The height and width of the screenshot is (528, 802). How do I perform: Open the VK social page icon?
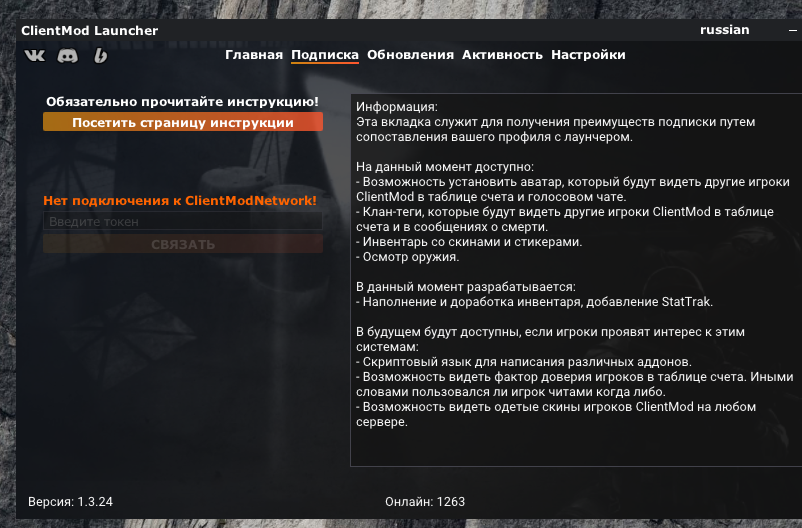(35, 55)
